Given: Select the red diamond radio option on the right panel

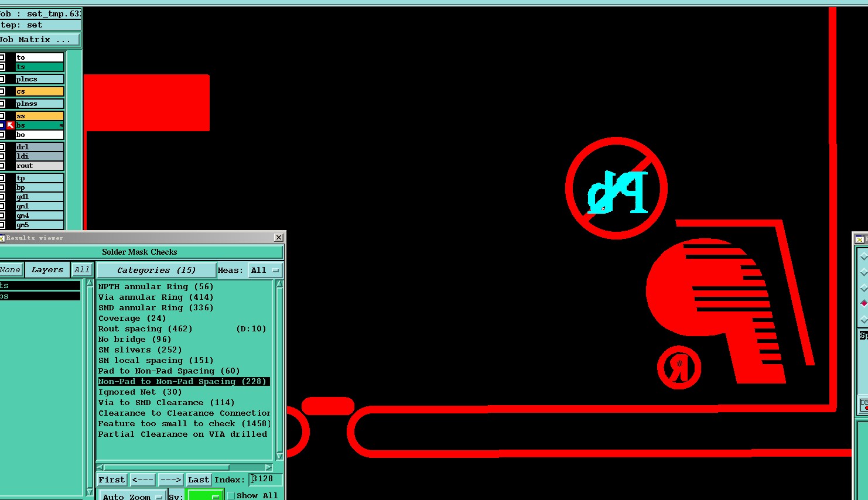Looking at the screenshot, I should click(863, 303).
